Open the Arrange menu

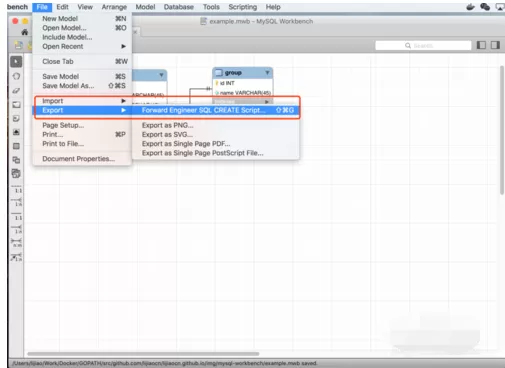click(x=114, y=7)
